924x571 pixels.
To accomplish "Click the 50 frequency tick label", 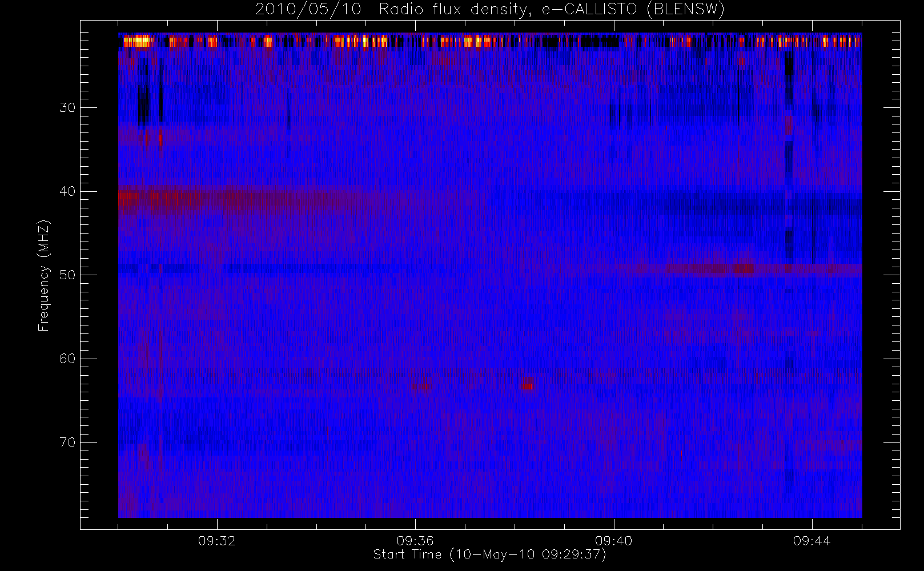I will tap(67, 275).
